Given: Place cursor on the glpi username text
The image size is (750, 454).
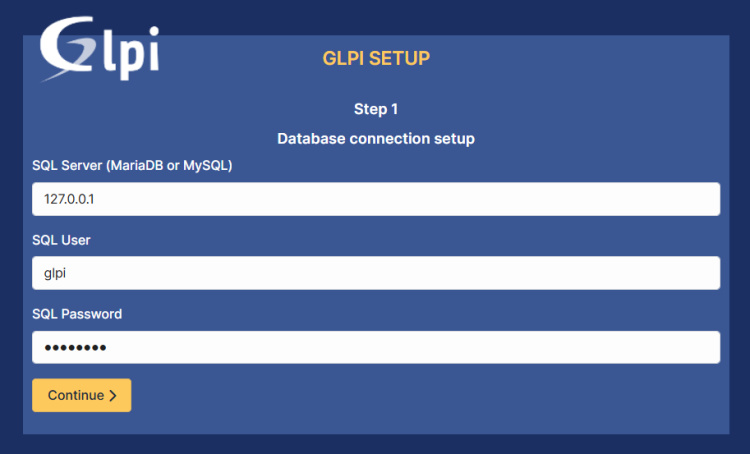Looking at the screenshot, I should pyautogui.click(x=54, y=273).
